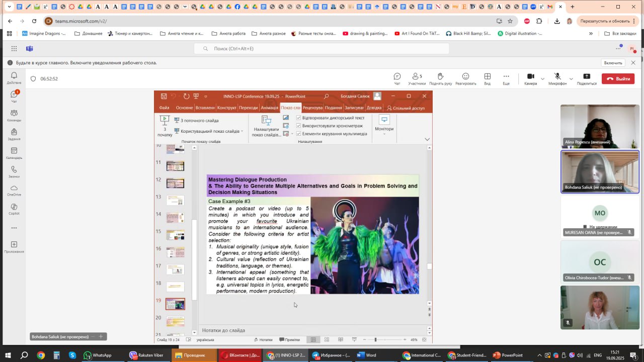The height and width of the screenshot is (362, 644).
Task: Click the red Leave (Выйти) button
Action: [x=618, y=79]
